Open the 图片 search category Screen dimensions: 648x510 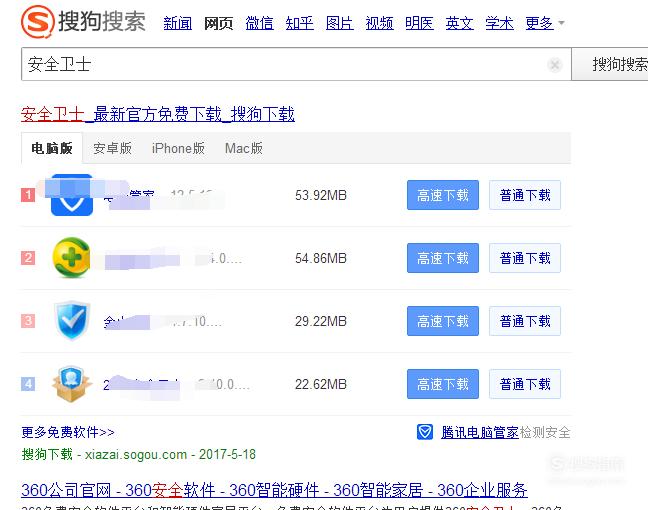point(340,23)
